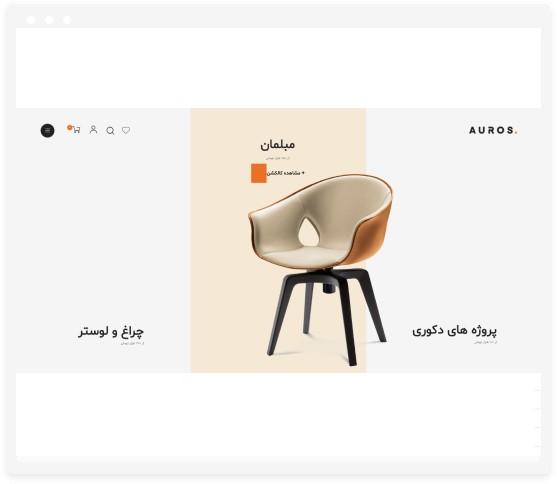
Task: Click the orange square beside view-products link
Action: pyautogui.click(x=259, y=173)
